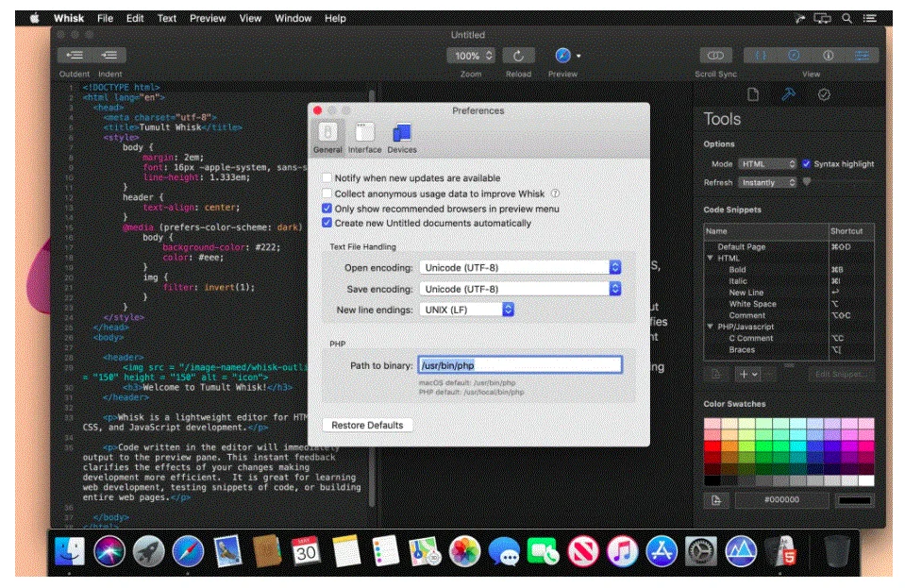Uncheck Create new Untitled documents automatically

pos(327,223)
